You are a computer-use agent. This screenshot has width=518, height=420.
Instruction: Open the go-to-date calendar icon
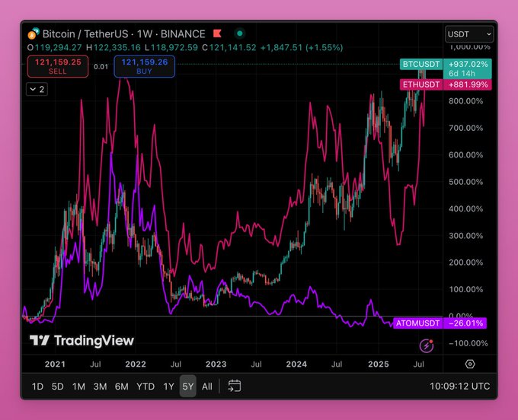pos(235,386)
